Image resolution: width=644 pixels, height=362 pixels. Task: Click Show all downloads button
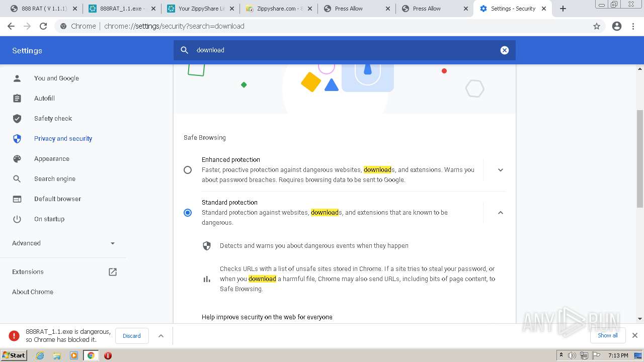607,335
